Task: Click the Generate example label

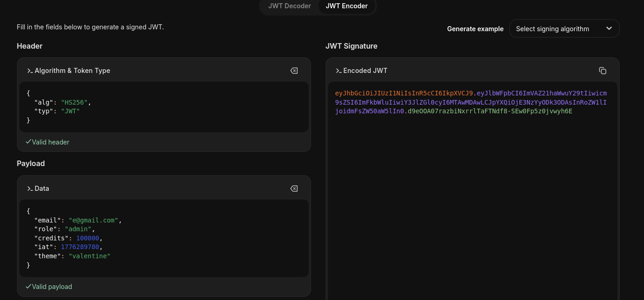Action: pos(475,29)
